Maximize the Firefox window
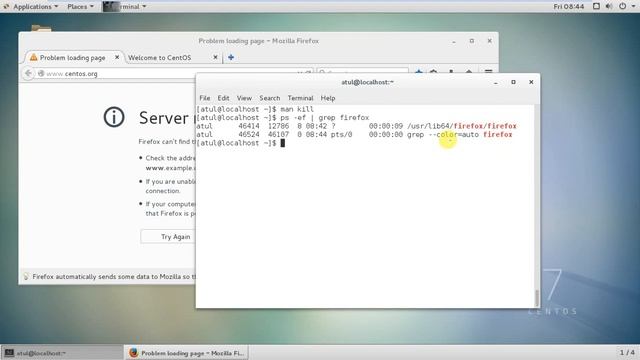This screenshot has width=640, height=360. pos(471,41)
